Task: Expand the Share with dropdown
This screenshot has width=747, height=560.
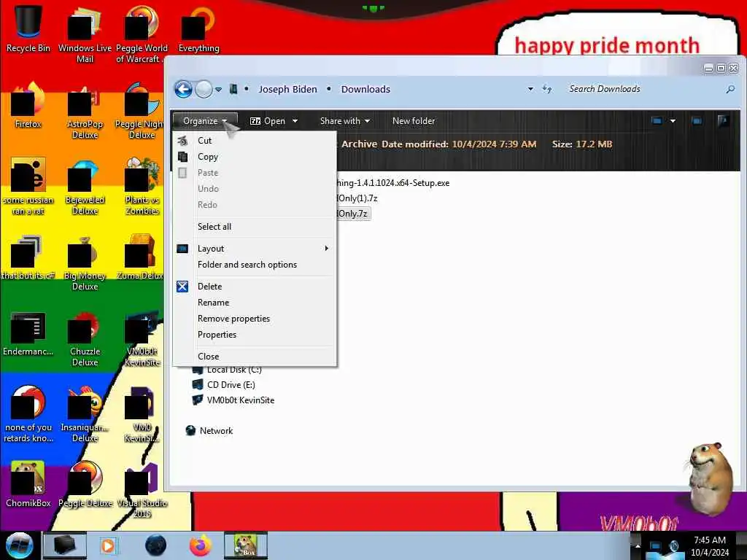Action: point(345,121)
